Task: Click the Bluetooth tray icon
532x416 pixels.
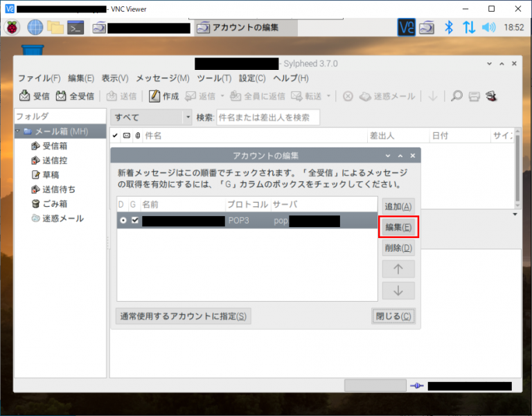Action: click(448, 28)
